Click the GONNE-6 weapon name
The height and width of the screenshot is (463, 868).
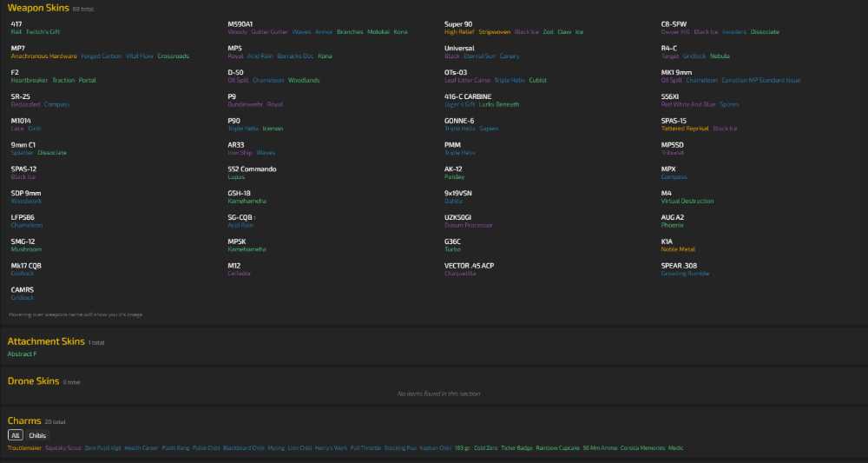point(459,121)
